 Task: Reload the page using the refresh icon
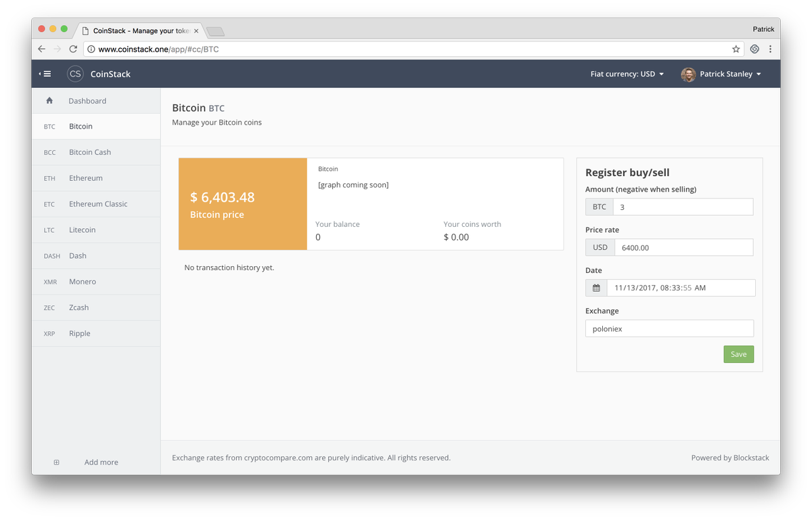73,49
